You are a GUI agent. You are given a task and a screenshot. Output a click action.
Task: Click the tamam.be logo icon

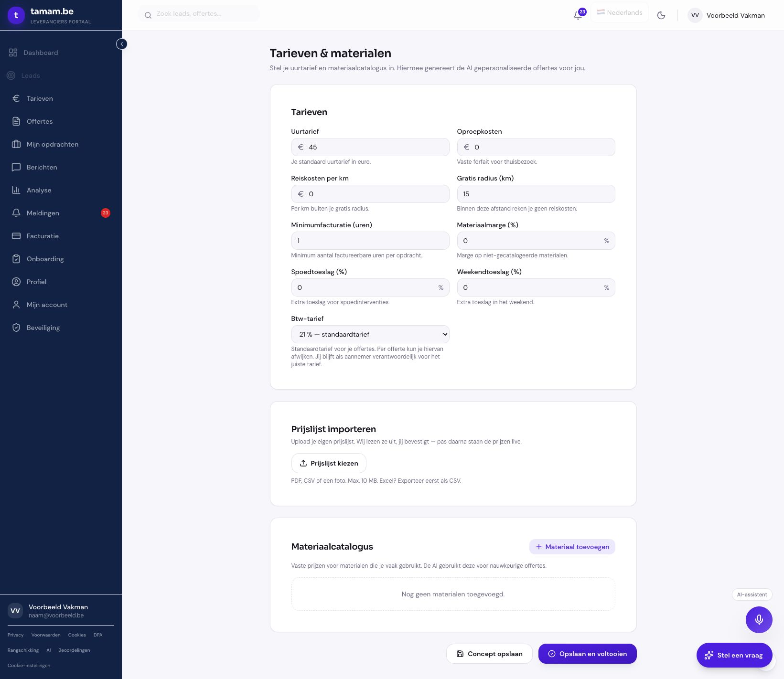(16, 15)
